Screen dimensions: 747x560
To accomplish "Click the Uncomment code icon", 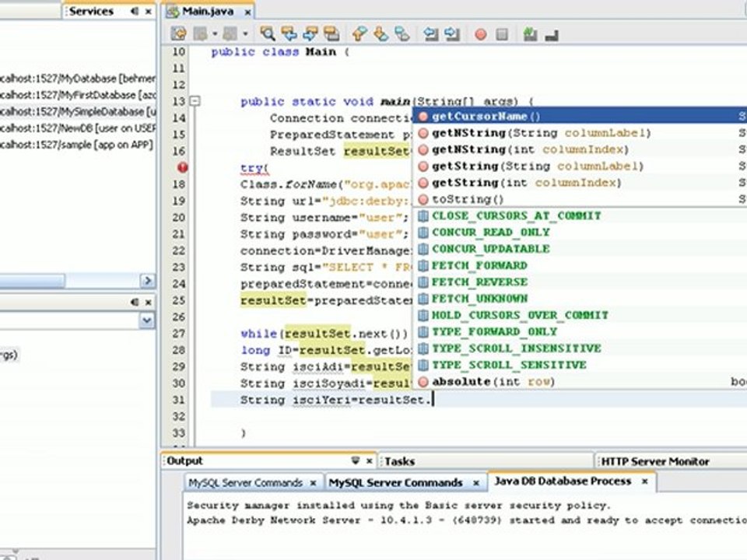I will coord(552,35).
